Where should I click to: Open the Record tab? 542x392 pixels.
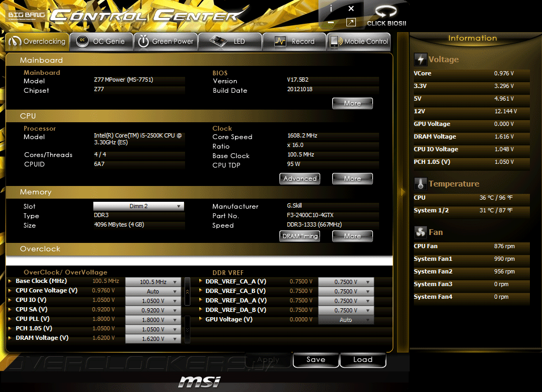click(294, 42)
